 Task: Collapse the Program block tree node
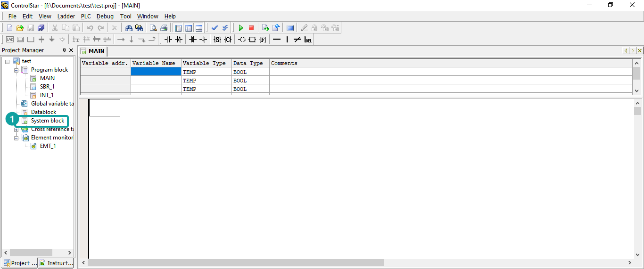pyautogui.click(x=17, y=70)
